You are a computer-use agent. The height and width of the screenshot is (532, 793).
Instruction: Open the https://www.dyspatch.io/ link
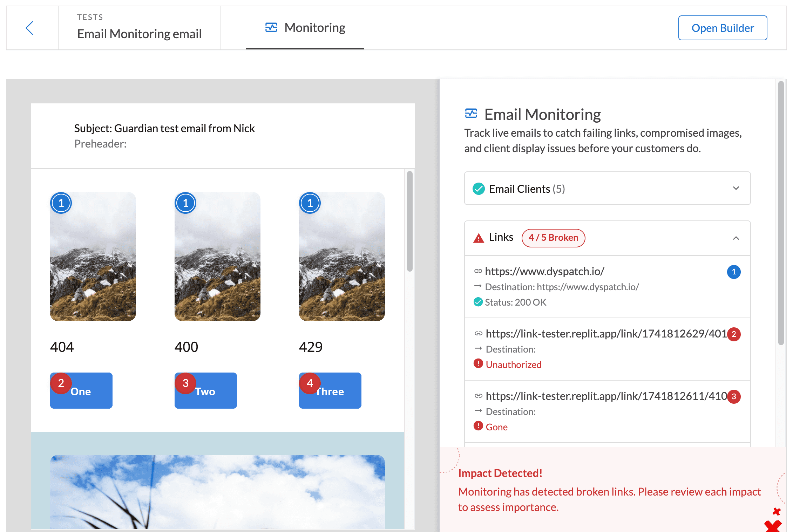545,271
